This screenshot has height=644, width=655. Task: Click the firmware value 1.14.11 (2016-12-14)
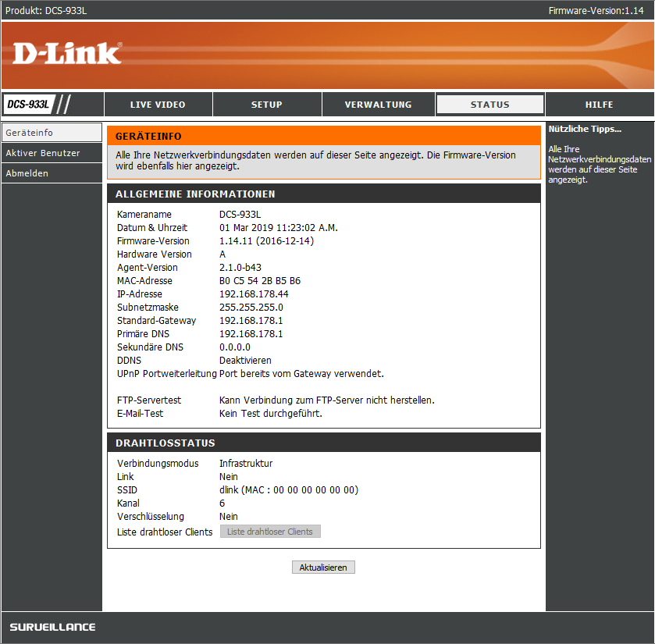266,241
